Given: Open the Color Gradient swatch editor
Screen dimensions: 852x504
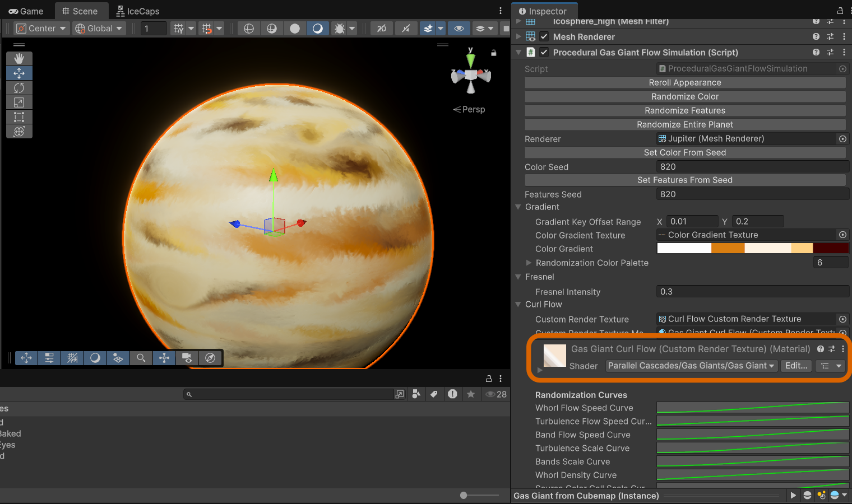Looking at the screenshot, I should pos(752,249).
